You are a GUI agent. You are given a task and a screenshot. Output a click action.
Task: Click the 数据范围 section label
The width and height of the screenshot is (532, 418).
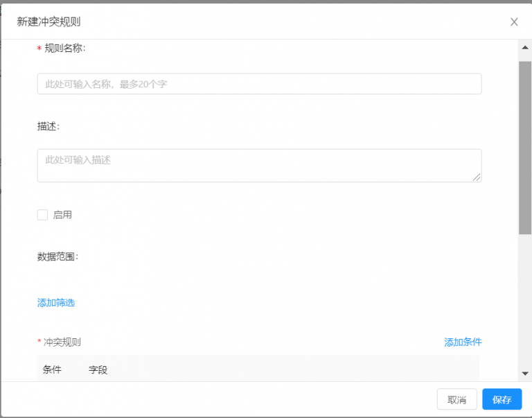[57, 256]
